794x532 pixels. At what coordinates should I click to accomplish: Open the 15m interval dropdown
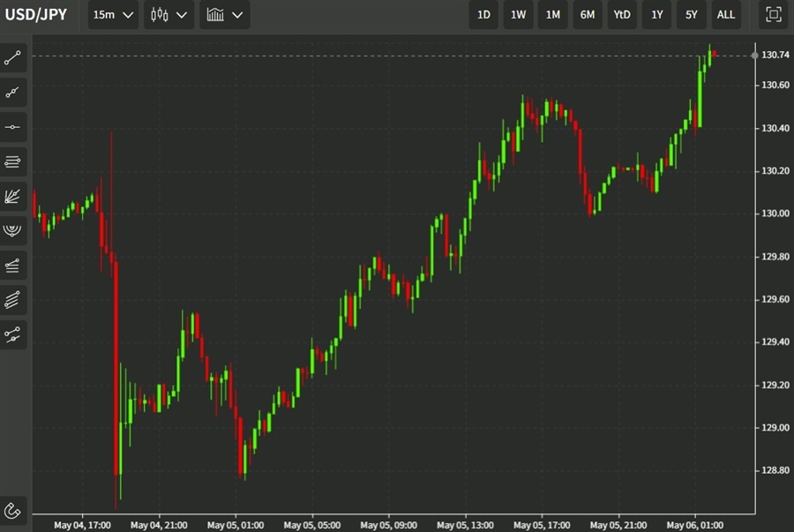click(113, 15)
